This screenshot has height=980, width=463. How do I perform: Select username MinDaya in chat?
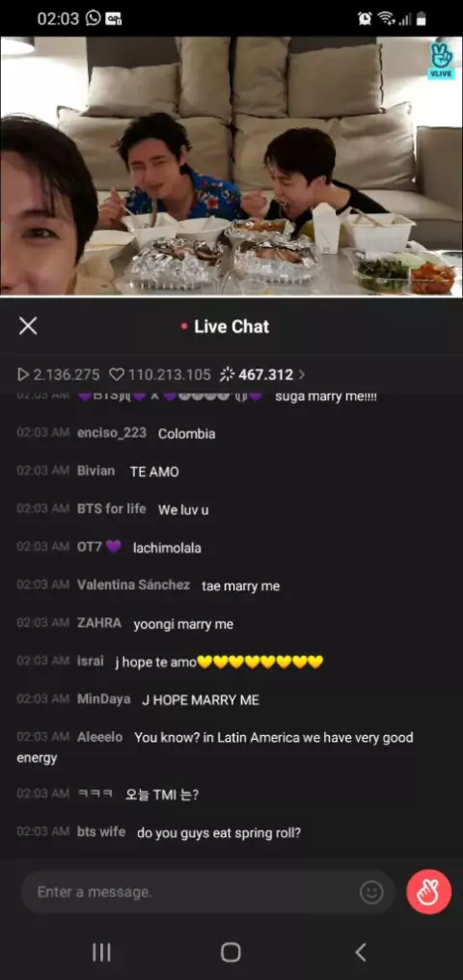(x=104, y=699)
